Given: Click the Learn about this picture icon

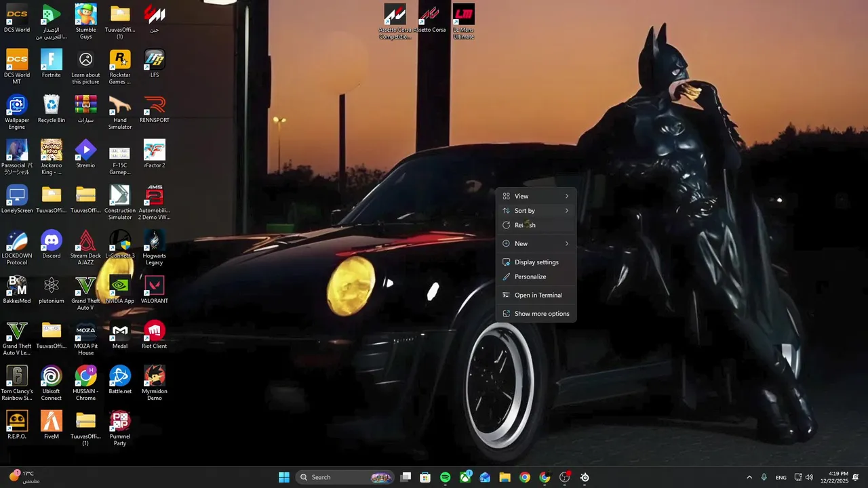Looking at the screenshot, I should [85, 67].
